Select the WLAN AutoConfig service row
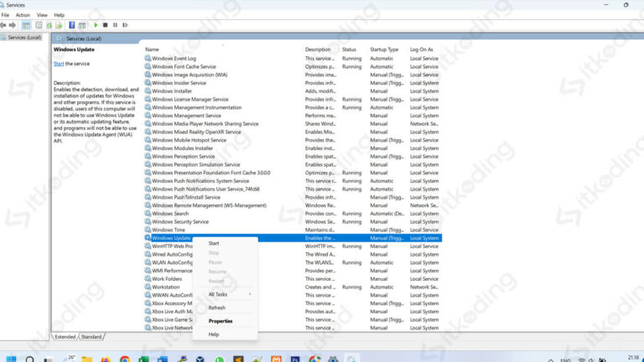Screen dimensions: 644x362 [x=293, y=262]
